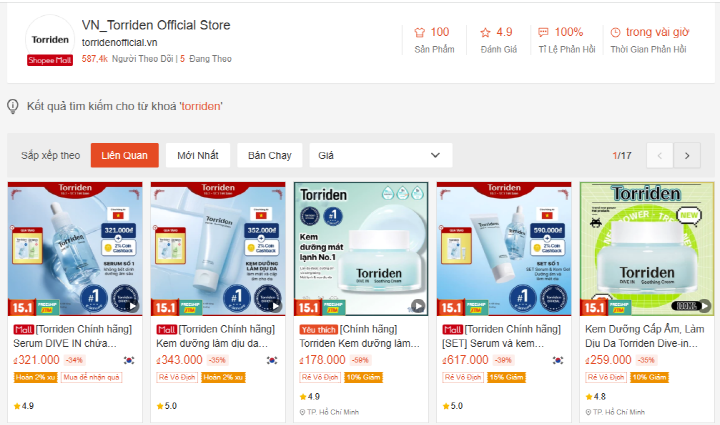Click the lightbulb icon next to search results
This screenshot has width=720, height=425.
point(13,106)
